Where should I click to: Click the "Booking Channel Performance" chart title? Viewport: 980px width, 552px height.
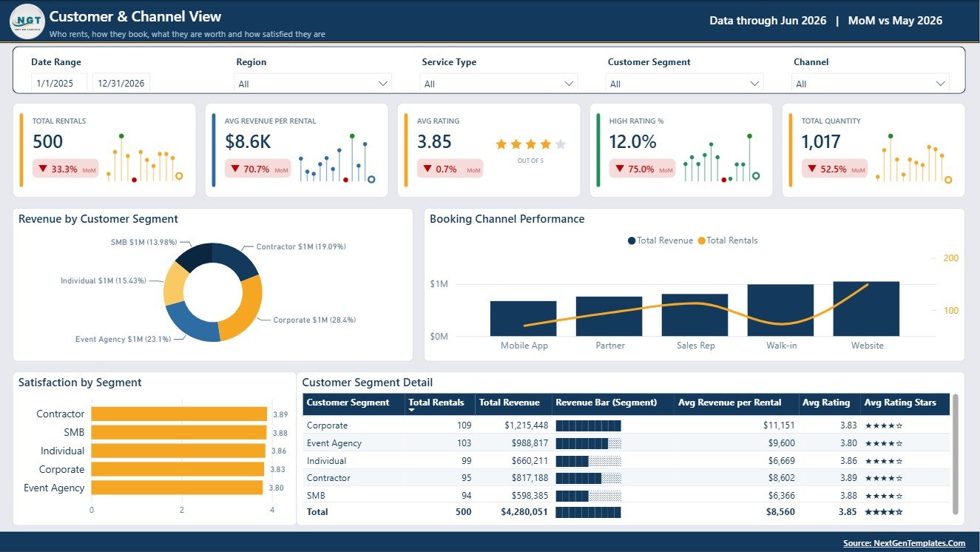tap(507, 219)
